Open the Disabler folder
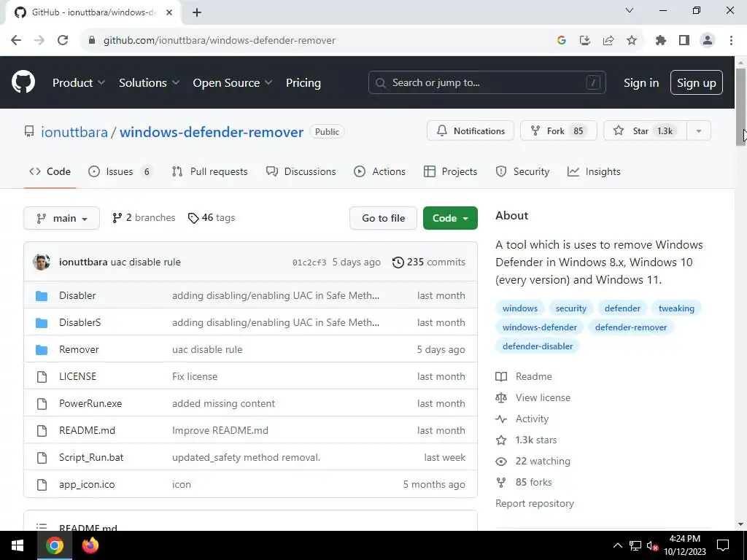 pos(77,295)
